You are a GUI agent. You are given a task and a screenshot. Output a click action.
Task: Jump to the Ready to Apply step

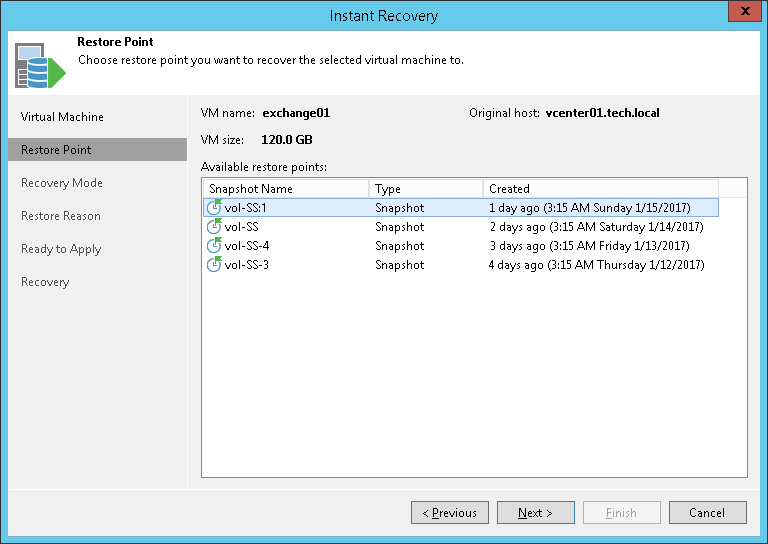(61, 249)
